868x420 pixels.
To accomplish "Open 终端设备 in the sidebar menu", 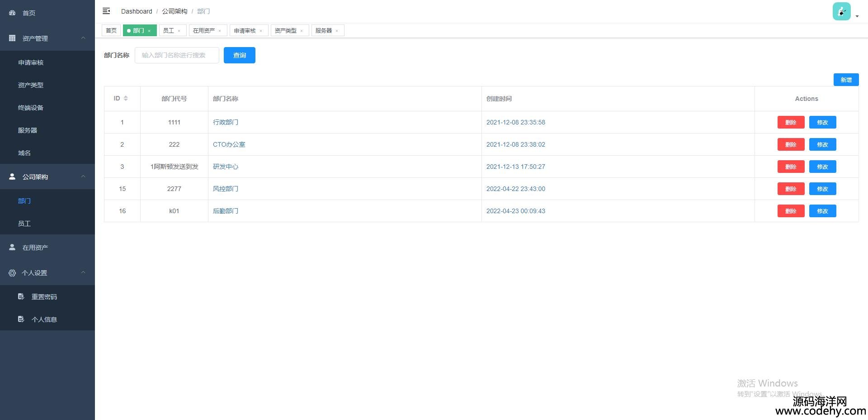I will 31,108.
